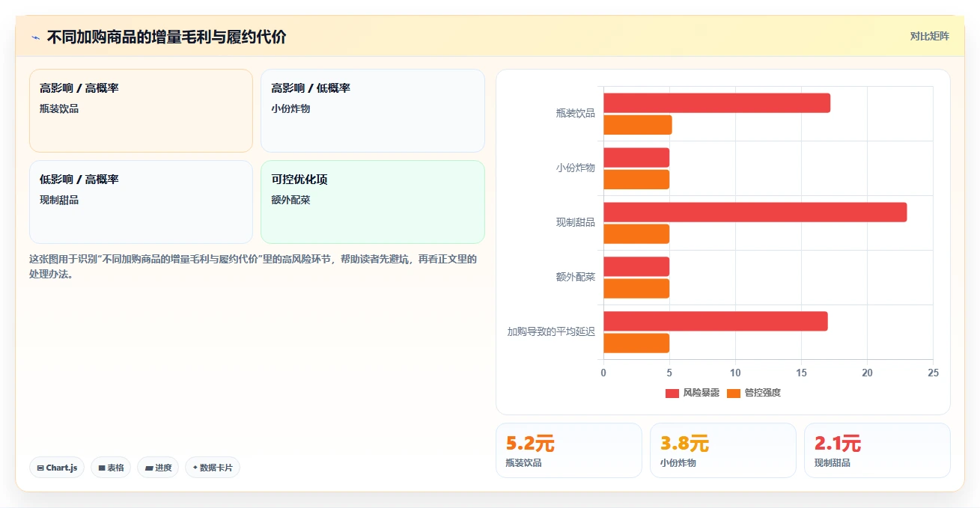The image size is (980, 508).
Task: Click the orange 加购导致的平均延迟 bar
Action: point(636,343)
